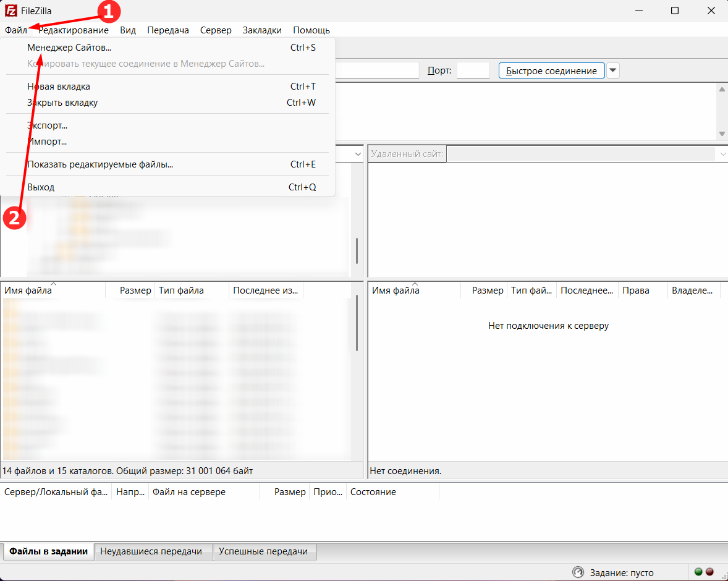Sort local files by Тип файла column
Image resolution: width=728 pixels, height=581 pixels.
(x=192, y=290)
